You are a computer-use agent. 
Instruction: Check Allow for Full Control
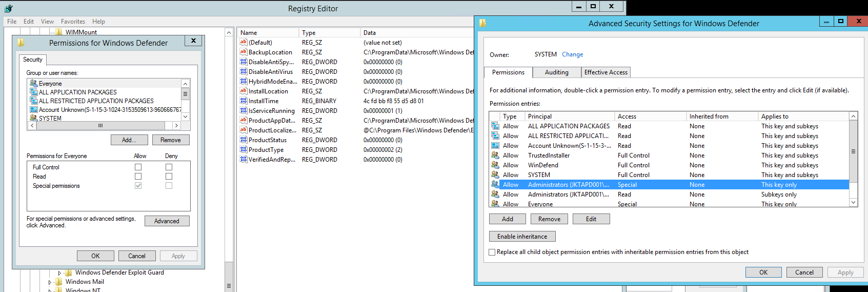pos(138,167)
